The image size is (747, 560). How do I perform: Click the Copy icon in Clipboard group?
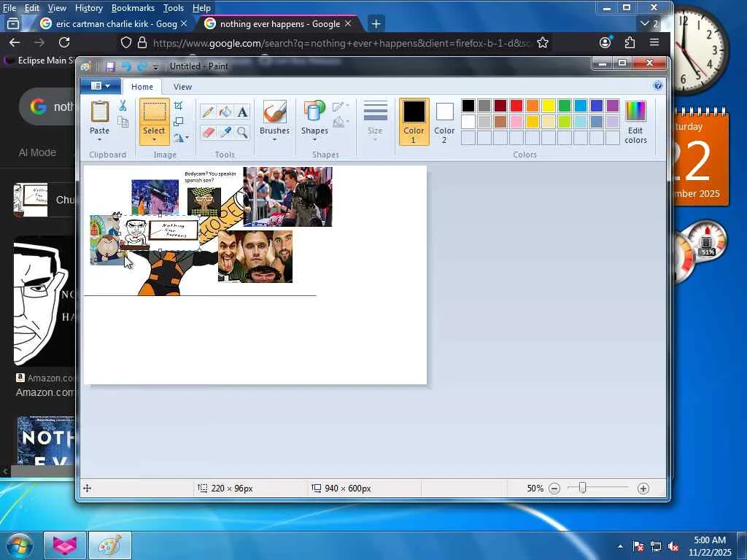(123, 122)
